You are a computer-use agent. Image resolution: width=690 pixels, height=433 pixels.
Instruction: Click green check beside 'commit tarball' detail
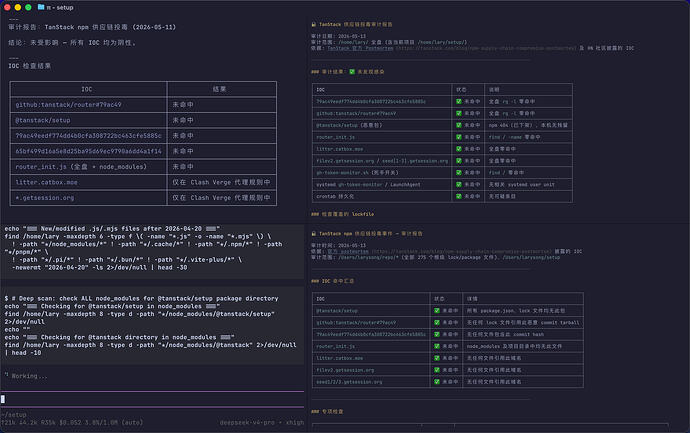point(437,322)
